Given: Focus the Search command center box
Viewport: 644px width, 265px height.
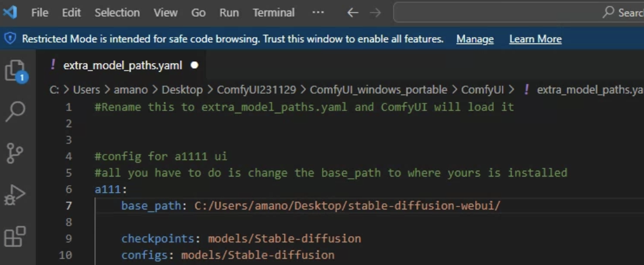Looking at the screenshot, I should (x=519, y=13).
